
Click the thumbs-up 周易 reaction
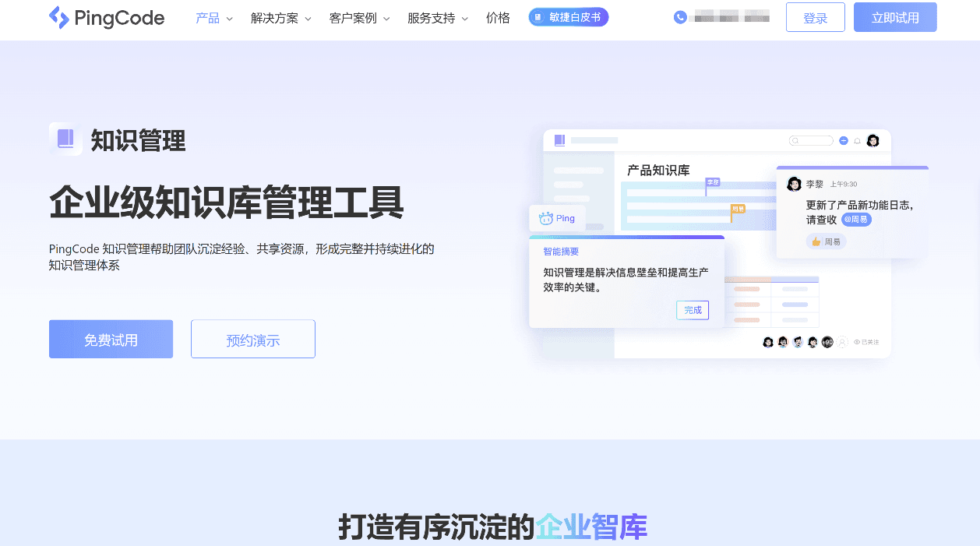coord(827,241)
